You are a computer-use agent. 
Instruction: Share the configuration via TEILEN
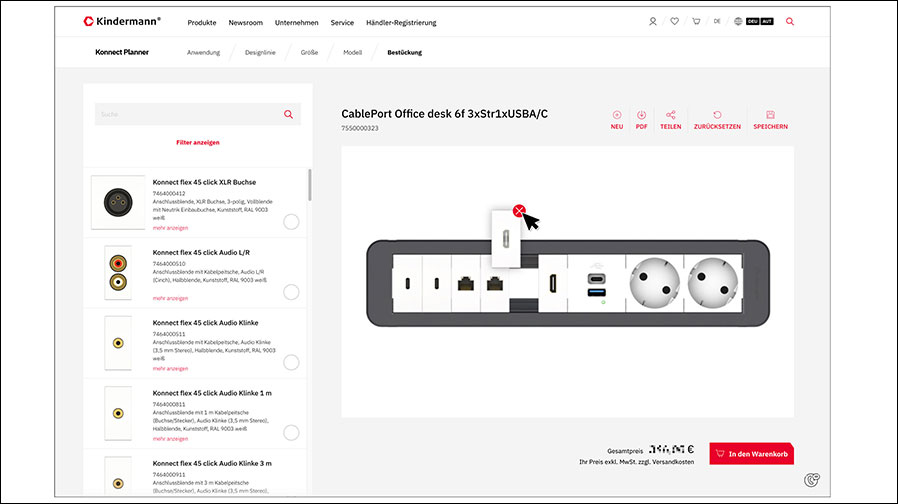tap(671, 120)
